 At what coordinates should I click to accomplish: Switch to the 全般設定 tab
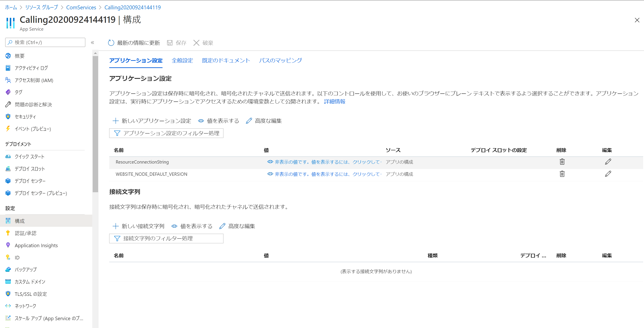(x=182, y=60)
